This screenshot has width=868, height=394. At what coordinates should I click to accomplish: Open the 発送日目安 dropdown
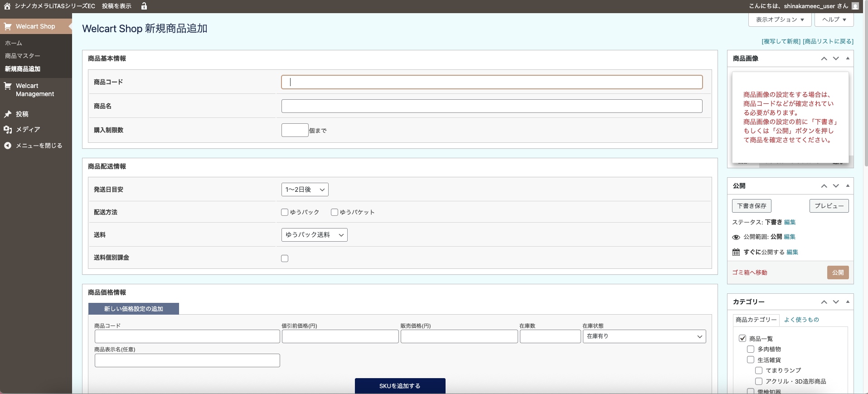pyautogui.click(x=305, y=190)
